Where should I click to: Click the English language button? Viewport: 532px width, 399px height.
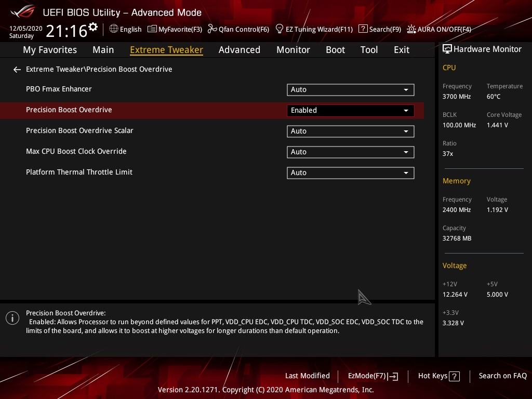pos(126,29)
